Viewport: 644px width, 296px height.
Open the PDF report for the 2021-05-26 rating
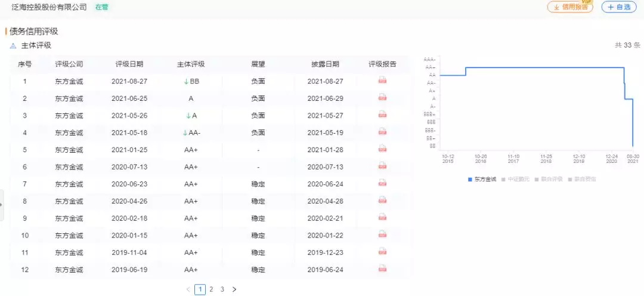(x=382, y=115)
